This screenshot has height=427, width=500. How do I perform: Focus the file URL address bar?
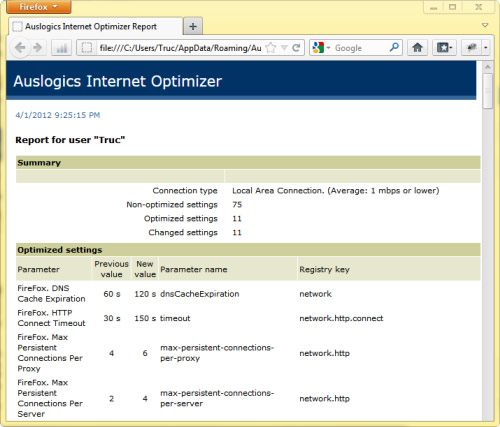(180, 48)
